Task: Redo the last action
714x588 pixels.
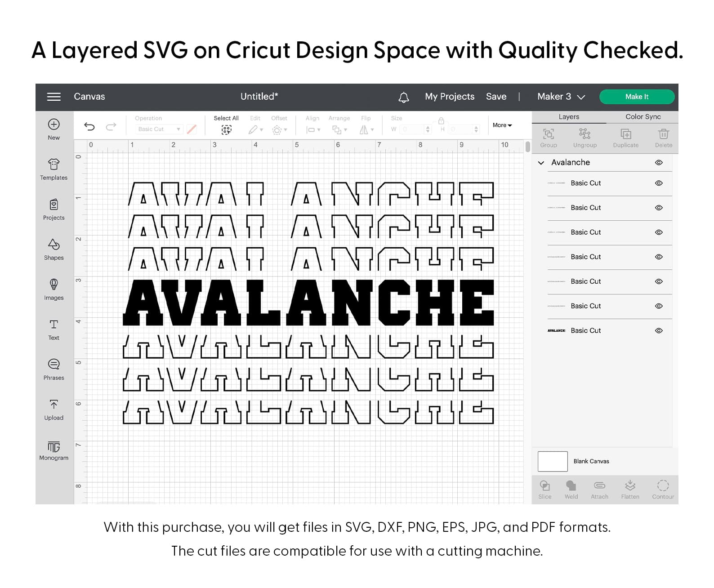Action: (x=111, y=126)
